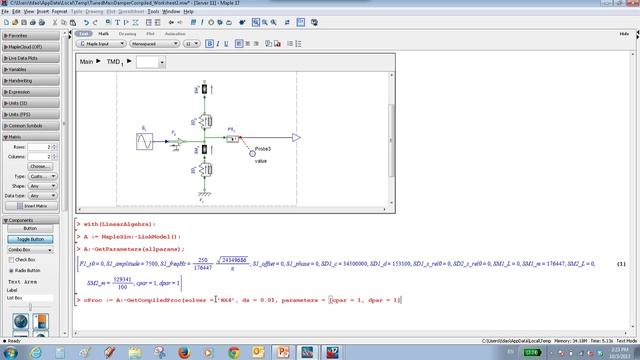Image resolution: width=640 pixels, height=360 pixels.
Task: Click the Align left icon
Action: [239, 44]
